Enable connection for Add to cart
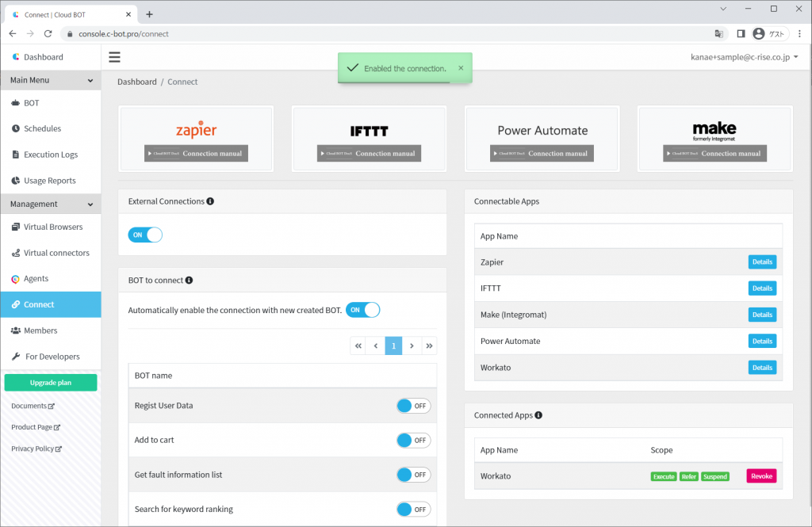Screen dimensions: 812x527 click(413, 441)
